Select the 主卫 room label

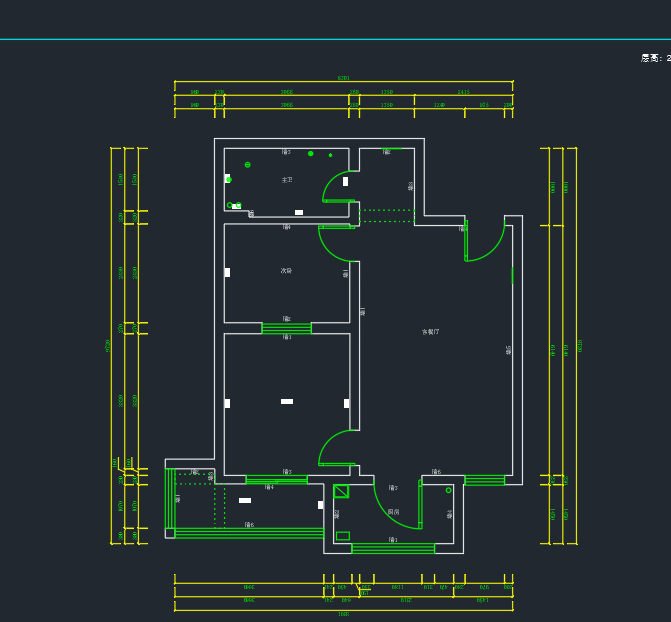287,180
